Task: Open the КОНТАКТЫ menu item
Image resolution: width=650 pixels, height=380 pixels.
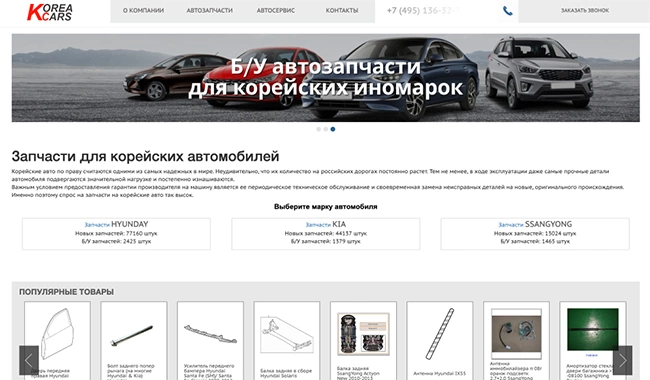Action: [x=342, y=11]
